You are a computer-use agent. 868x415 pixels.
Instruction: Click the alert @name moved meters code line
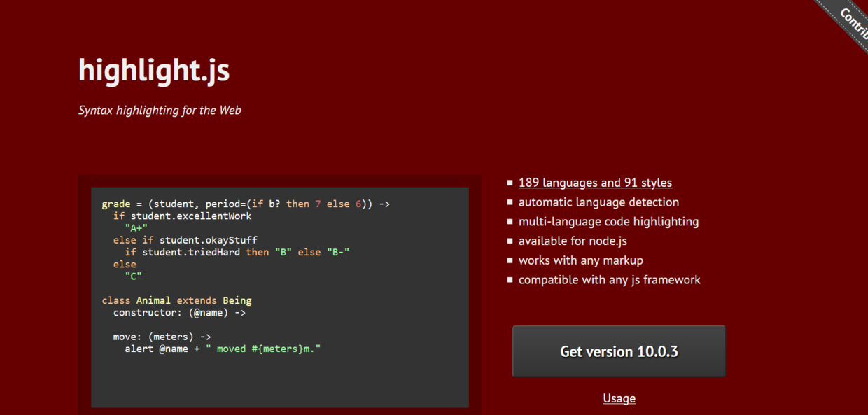click(223, 349)
